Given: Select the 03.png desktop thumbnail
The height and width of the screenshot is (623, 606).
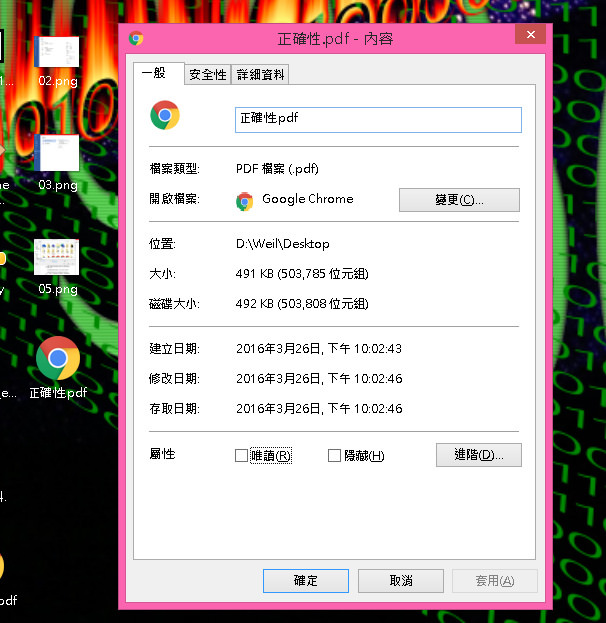Looking at the screenshot, I should [57, 163].
